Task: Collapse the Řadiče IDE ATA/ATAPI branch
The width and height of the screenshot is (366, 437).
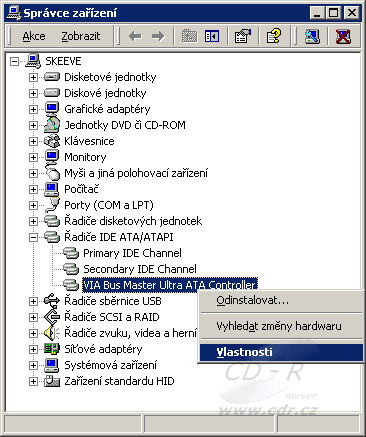Action: click(x=33, y=237)
